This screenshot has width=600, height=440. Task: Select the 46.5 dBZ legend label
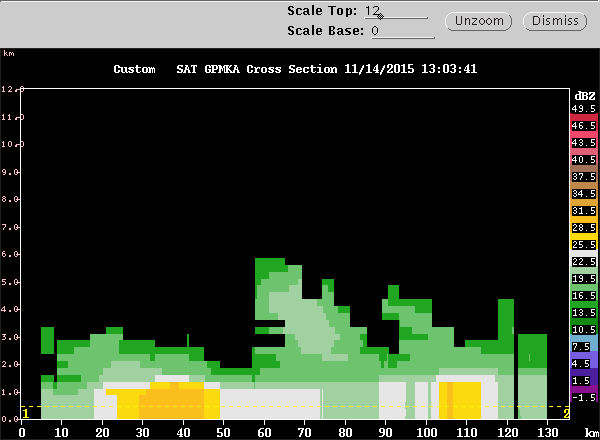click(584, 125)
